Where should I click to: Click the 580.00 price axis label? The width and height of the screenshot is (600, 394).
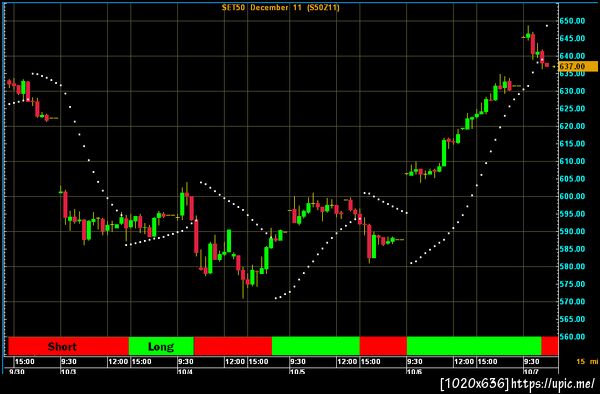(x=572, y=267)
